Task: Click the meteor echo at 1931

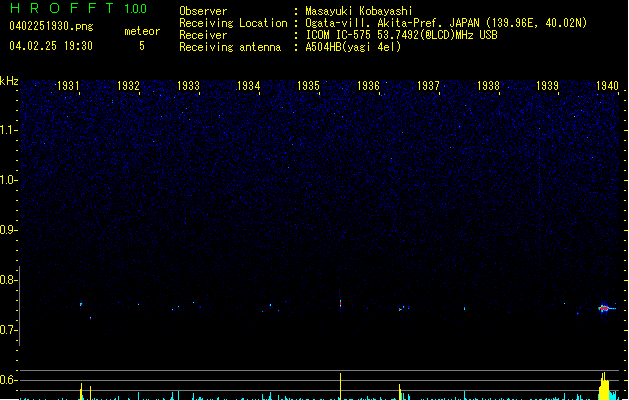Action: pyautogui.click(x=81, y=305)
